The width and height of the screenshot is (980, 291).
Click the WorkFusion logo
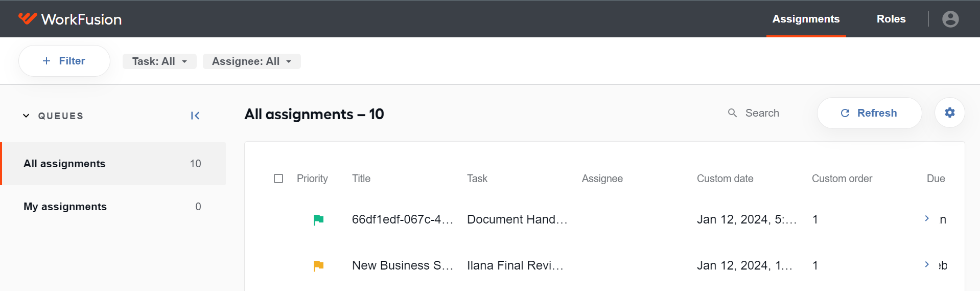(70, 19)
